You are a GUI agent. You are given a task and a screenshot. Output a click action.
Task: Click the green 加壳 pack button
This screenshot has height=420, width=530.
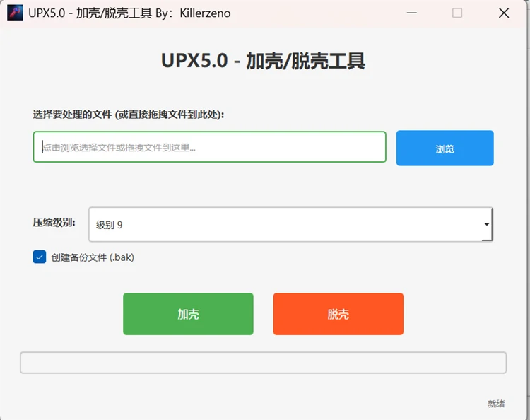tap(188, 314)
